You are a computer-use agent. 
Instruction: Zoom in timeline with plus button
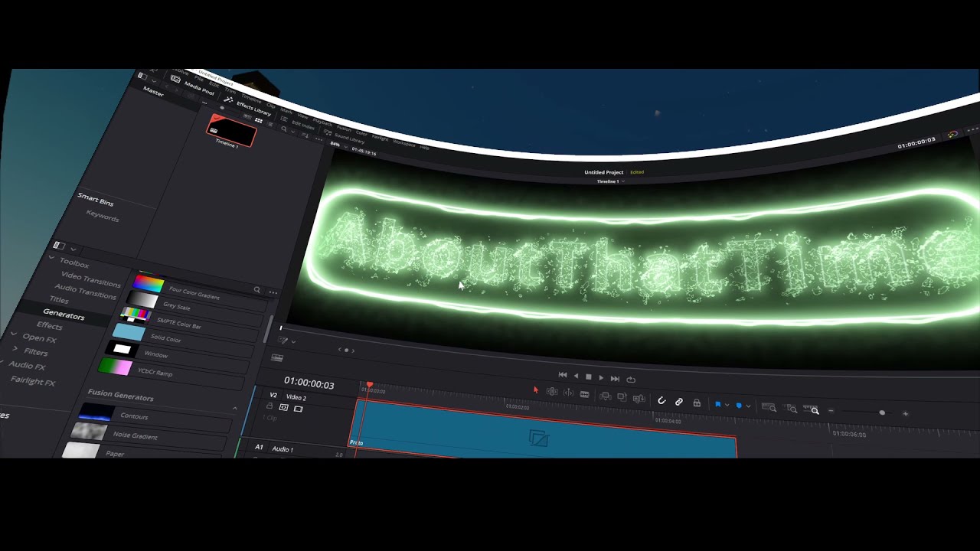point(905,413)
